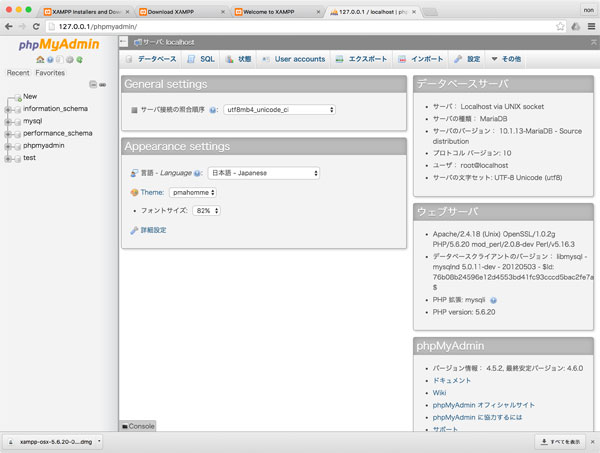Image resolution: width=600 pixels, height=453 pixels.
Task: Open the データベース tab
Action: pos(151,59)
